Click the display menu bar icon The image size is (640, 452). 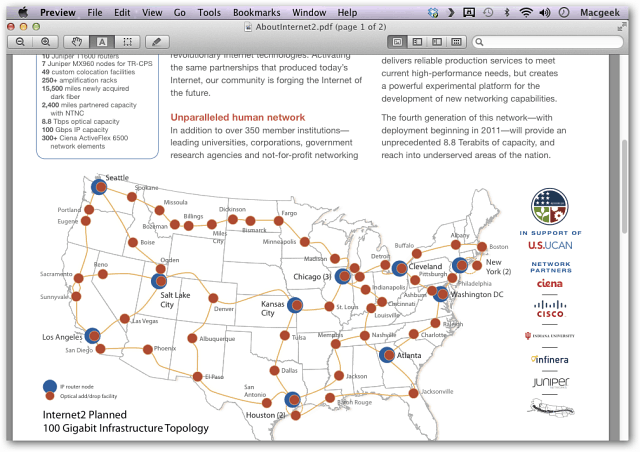pyautogui.click(x=469, y=13)
